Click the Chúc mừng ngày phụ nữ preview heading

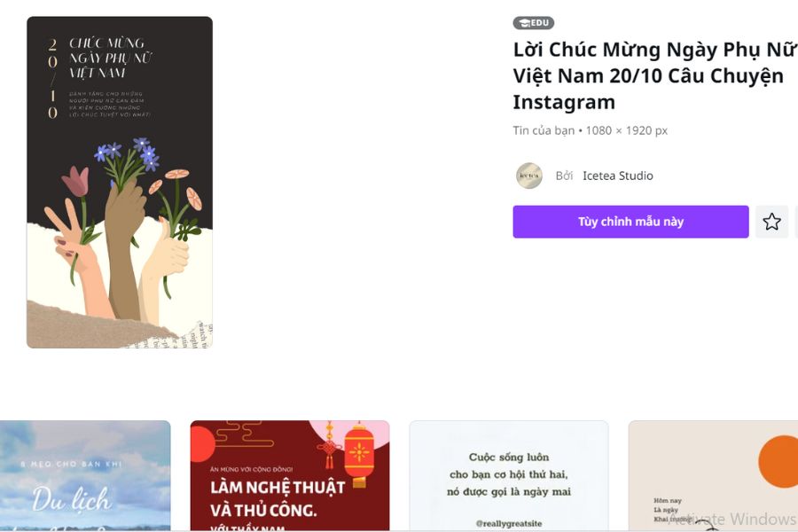pos(111,58)
